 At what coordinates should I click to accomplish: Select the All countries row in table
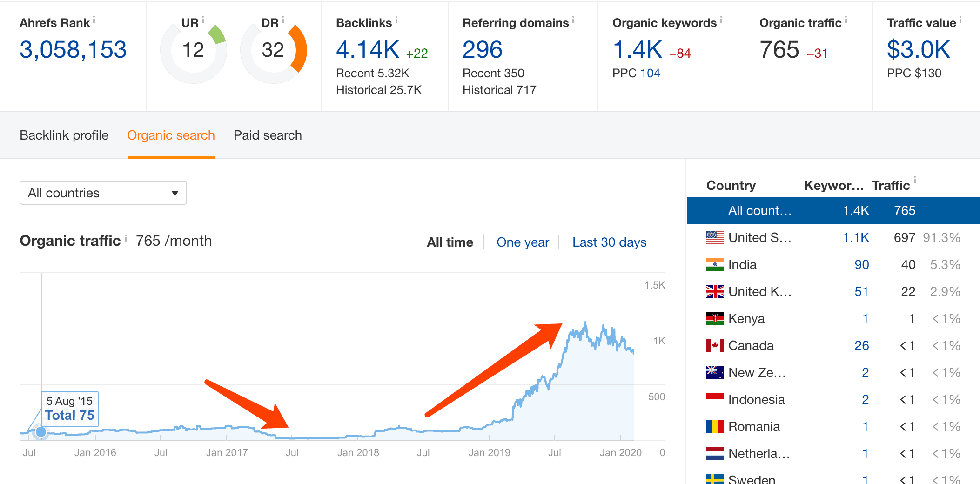(833, 211)
